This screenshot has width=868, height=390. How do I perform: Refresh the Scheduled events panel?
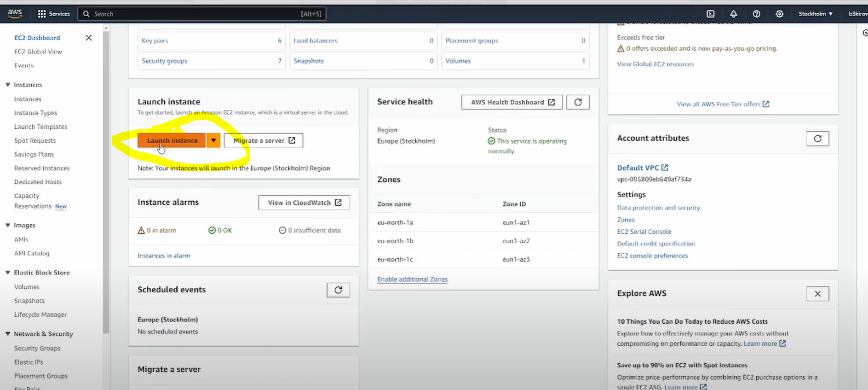(338, 290)
